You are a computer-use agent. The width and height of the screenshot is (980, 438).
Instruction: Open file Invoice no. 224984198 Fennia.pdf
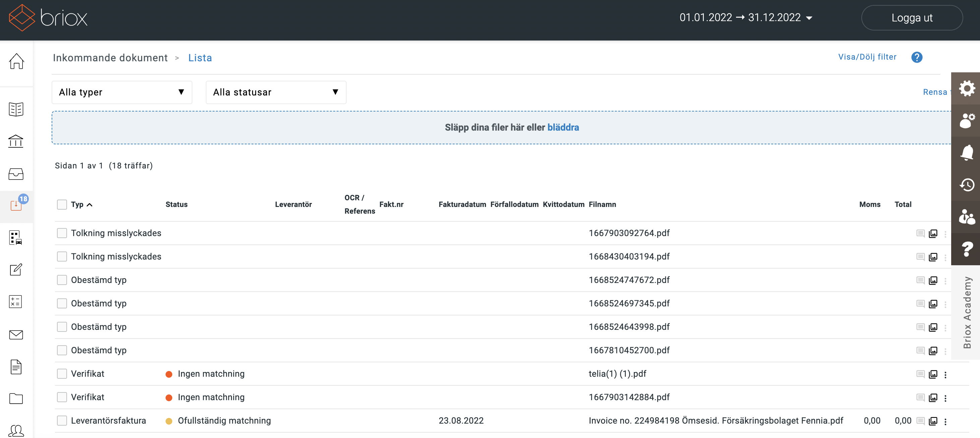coord(716,421)
